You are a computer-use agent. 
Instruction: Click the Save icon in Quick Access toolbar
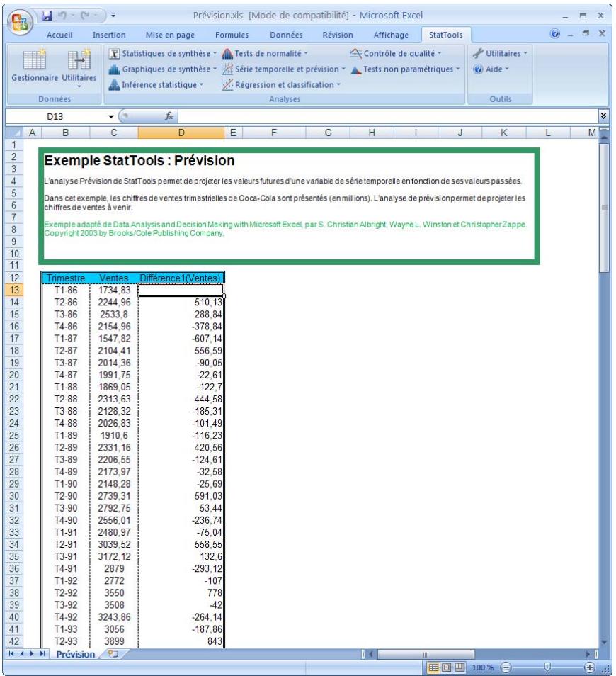pyautogui.click(x=47, y=14)
